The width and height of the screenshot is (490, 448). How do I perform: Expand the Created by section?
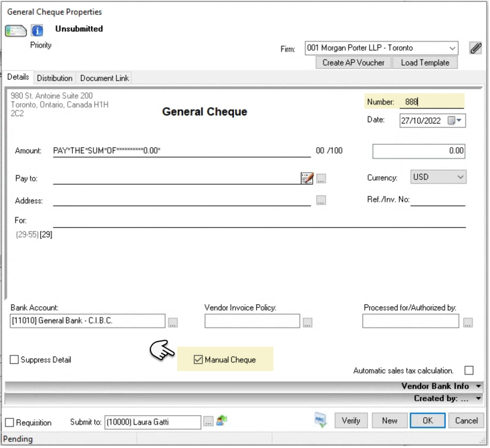pyautogui.click(x=478, y=399)
